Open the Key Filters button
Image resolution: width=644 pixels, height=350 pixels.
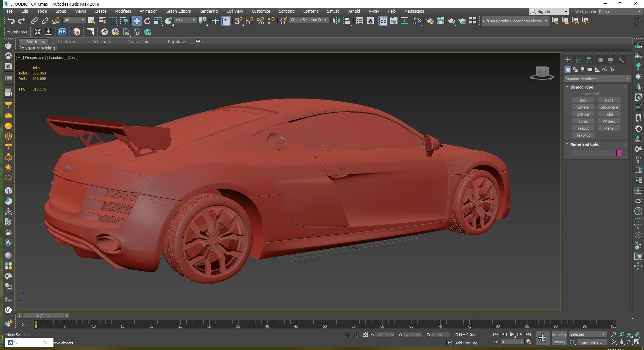tap(592, 342)
